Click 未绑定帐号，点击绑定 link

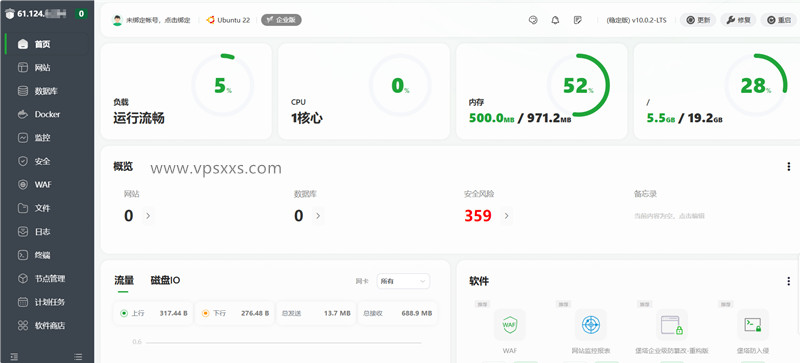[158, 20]
